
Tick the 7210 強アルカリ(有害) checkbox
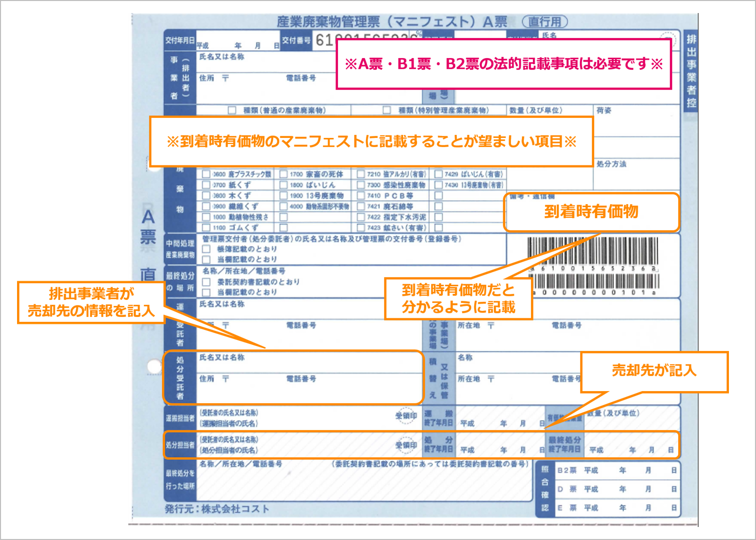[361, 174]
